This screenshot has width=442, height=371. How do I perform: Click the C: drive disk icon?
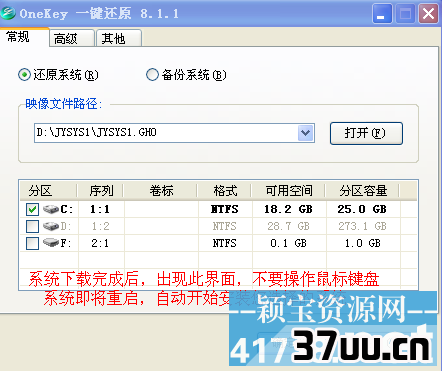click(x=51, y=209)
